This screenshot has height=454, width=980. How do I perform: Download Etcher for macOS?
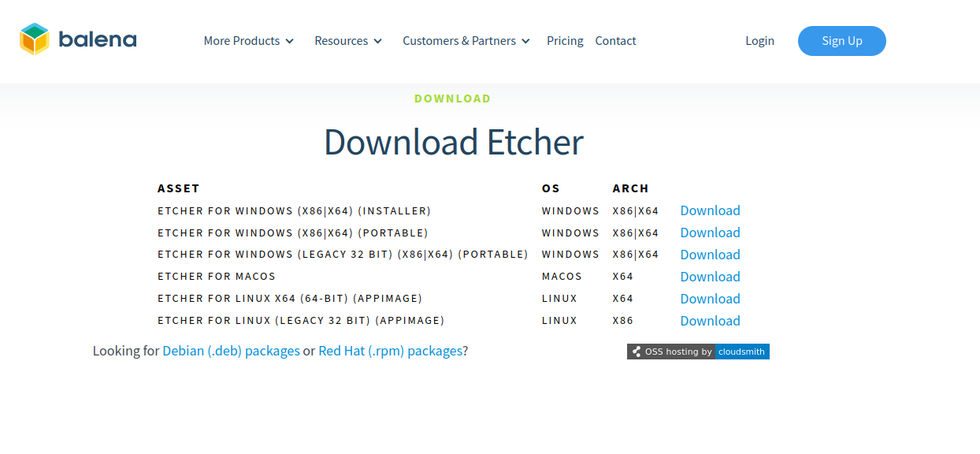pyautogui.click(x=710, y=277)
